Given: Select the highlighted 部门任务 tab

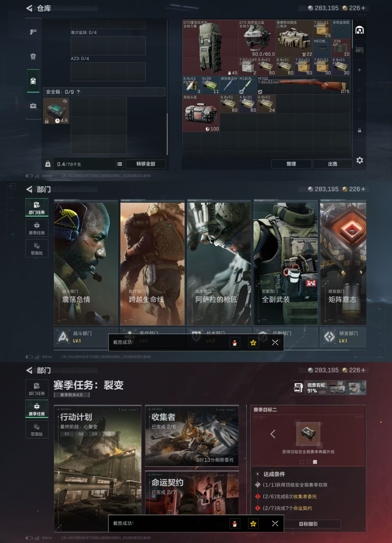Looking at the screenshot, I should (37, 207).
